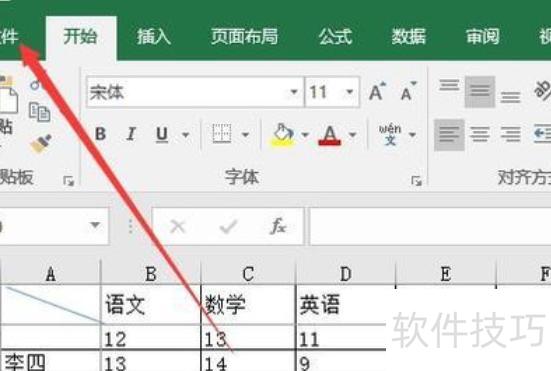
Task: Set bottom vertical alignment
Action: (x=510, y=97)
